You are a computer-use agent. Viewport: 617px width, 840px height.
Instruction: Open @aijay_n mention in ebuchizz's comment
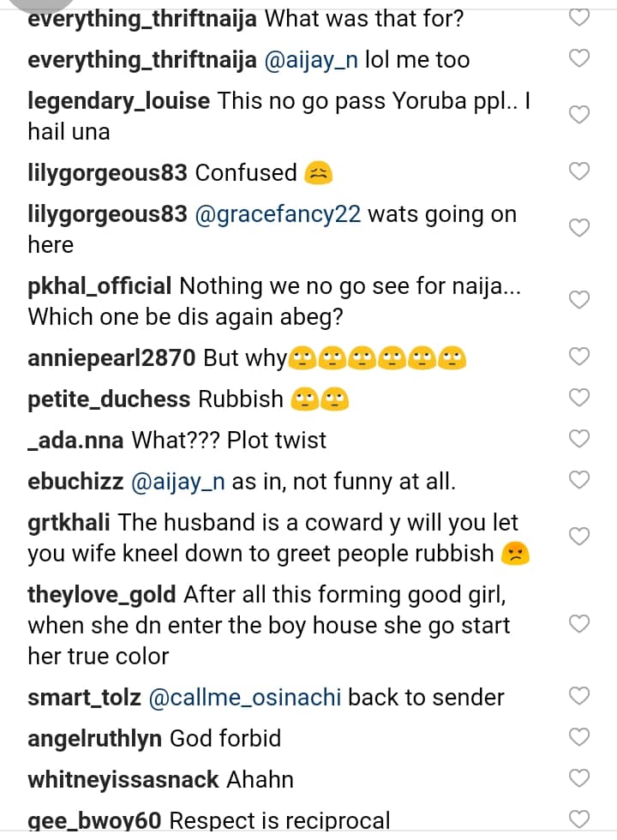177,482
